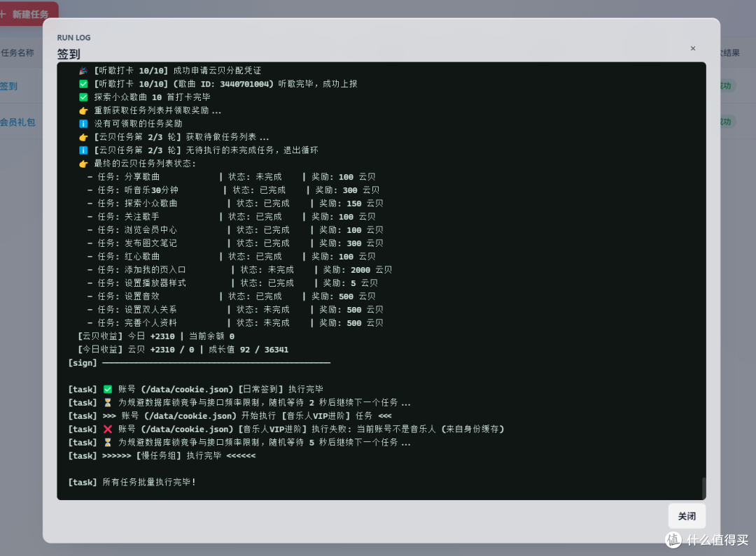This screenshot has width=756, height=556.
Task: Close the run log via X icon
Action: point(693,48)
